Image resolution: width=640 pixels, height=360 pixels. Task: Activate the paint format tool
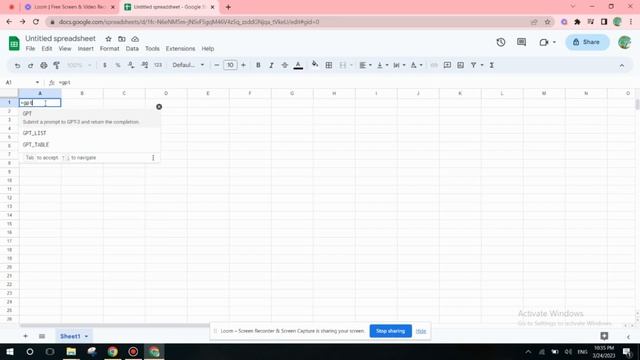[57, 65]
